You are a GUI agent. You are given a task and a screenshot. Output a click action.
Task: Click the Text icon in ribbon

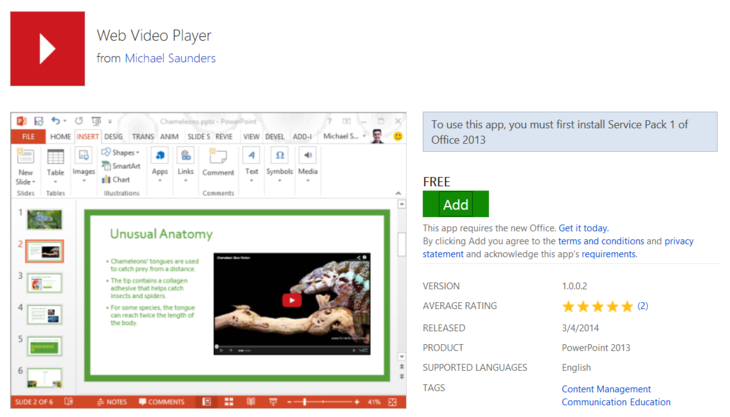251,155
